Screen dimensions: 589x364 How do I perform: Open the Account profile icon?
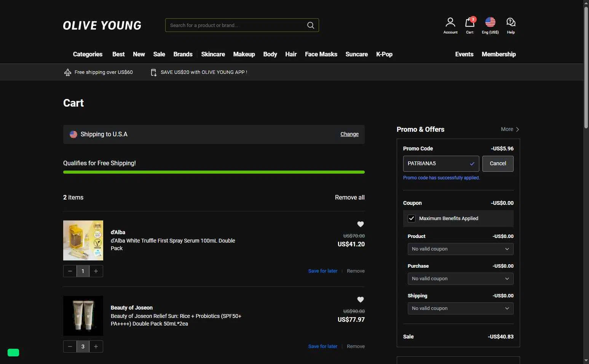click(x=450, y=22)
